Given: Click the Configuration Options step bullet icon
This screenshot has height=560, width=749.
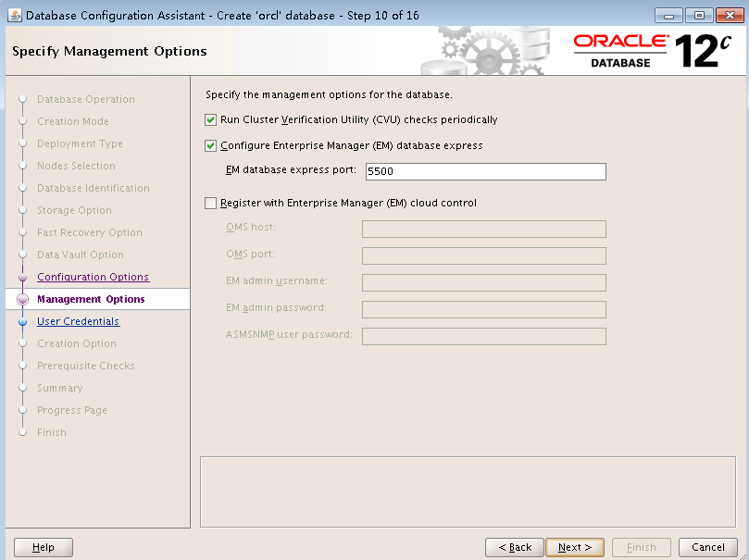Looking at the screenshot, I should (23, 278).
